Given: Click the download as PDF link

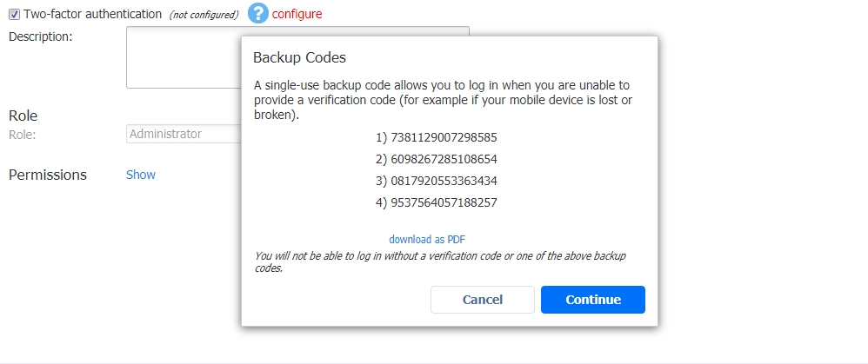Looking at the screenshot, I should coord(427,240).
